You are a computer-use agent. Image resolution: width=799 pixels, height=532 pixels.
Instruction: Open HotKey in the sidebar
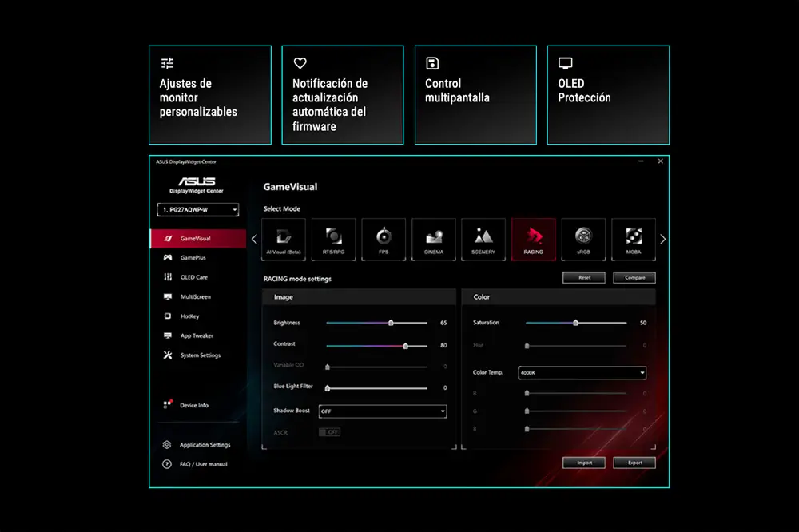[198, 316]
